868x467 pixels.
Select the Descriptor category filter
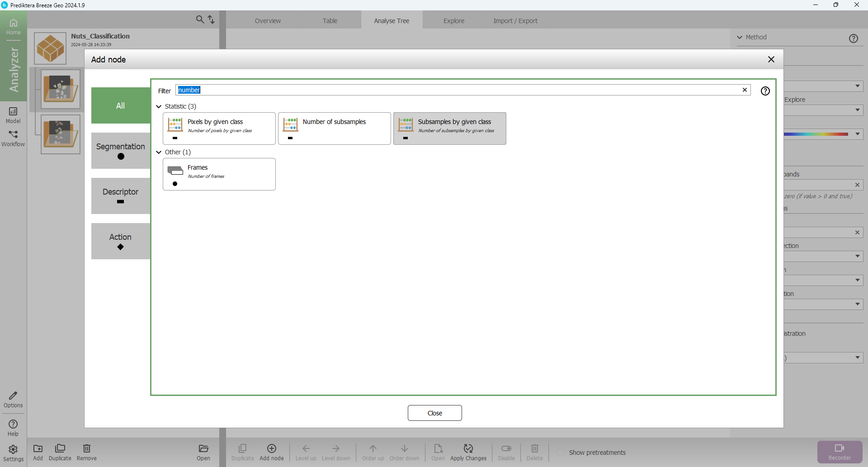[x=120, y=196]
